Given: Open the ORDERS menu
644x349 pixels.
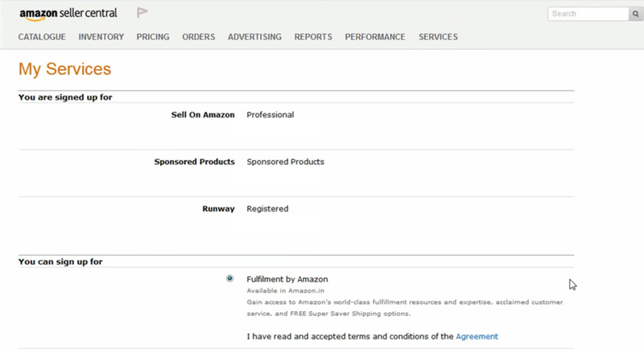Looking at the screenshot, I should click(198, 37).
